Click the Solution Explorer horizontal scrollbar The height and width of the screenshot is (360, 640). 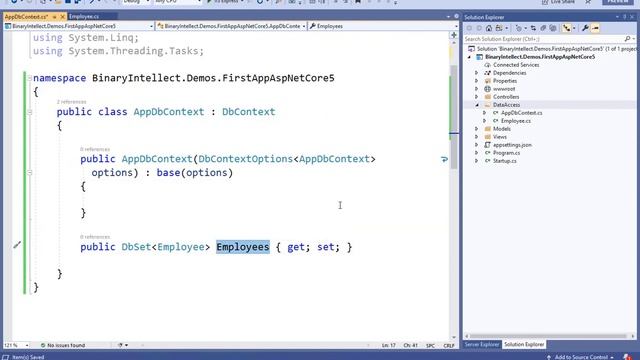tap(549, 336)
